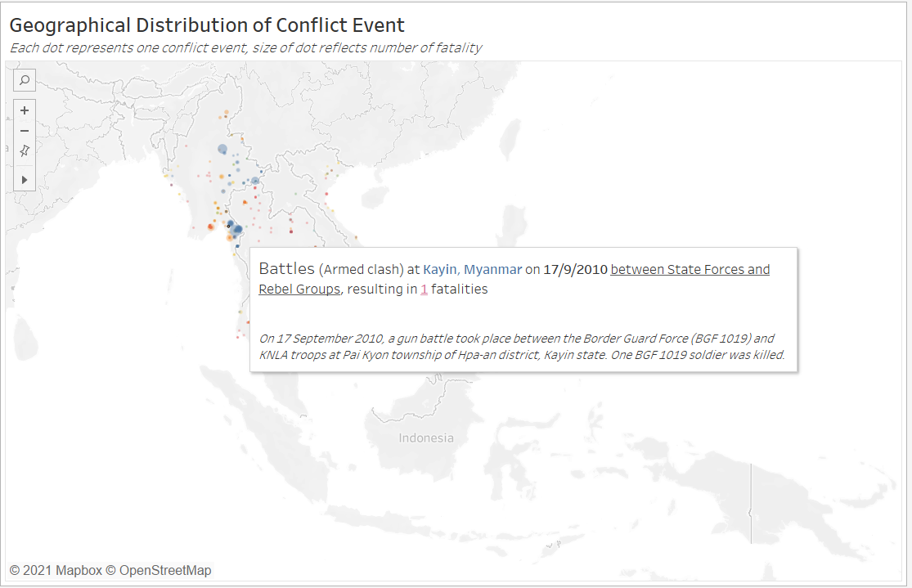Click the italic event description in the tooltip
912x588 pixels.
point(522,347)
